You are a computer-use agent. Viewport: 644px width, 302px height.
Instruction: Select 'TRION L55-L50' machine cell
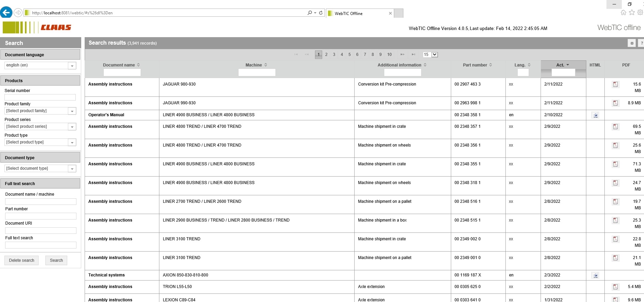pos(177,287)
